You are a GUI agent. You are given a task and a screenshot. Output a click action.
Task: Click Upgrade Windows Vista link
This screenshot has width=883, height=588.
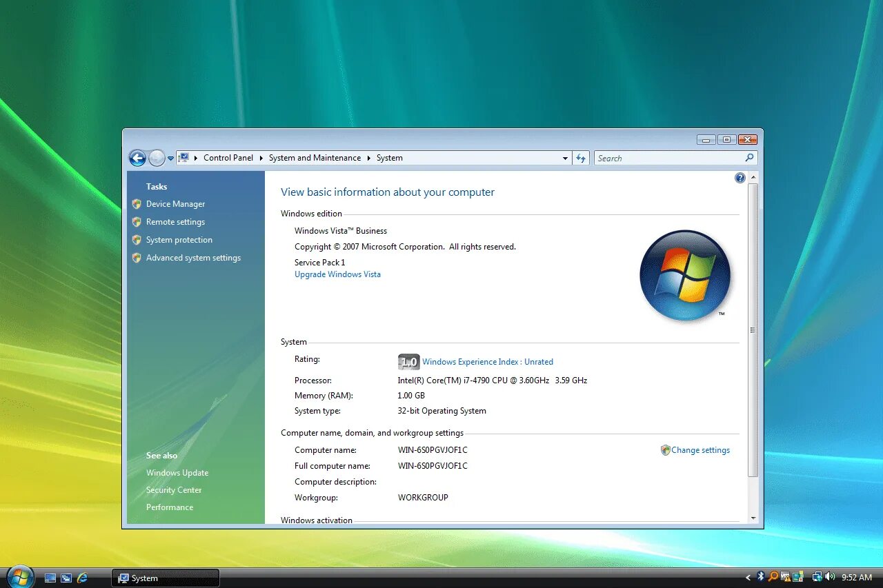[337, 274]
